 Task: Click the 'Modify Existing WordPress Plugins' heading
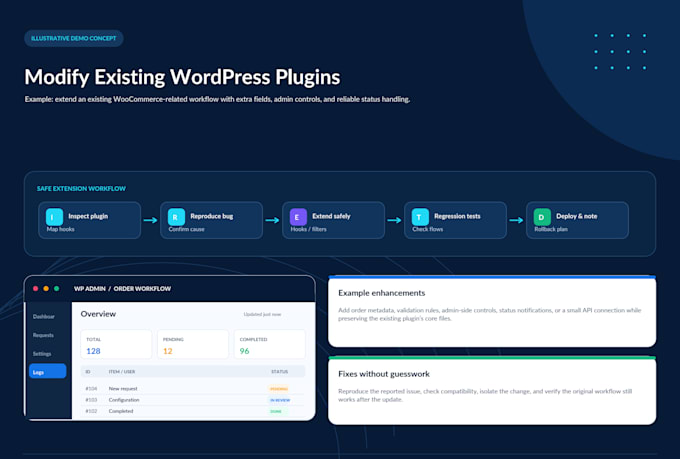182,77
